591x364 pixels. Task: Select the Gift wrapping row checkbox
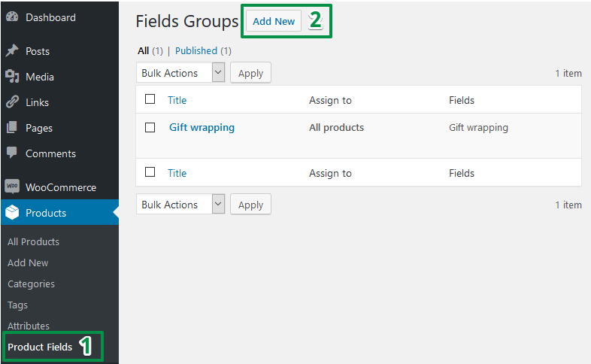150,127
